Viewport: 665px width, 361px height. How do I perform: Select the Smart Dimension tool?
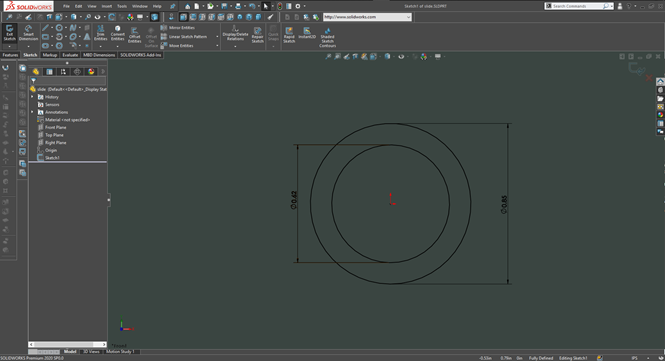pyautogui.click(x=28, y=33)
